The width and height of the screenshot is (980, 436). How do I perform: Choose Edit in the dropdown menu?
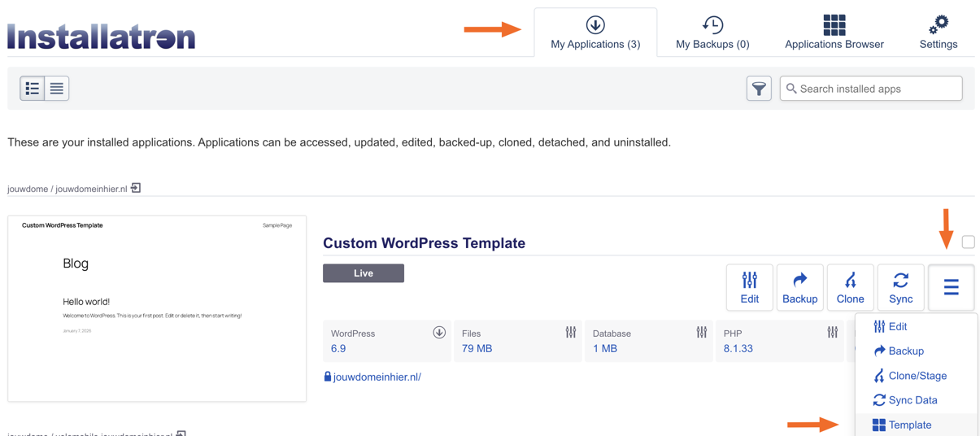916,327
